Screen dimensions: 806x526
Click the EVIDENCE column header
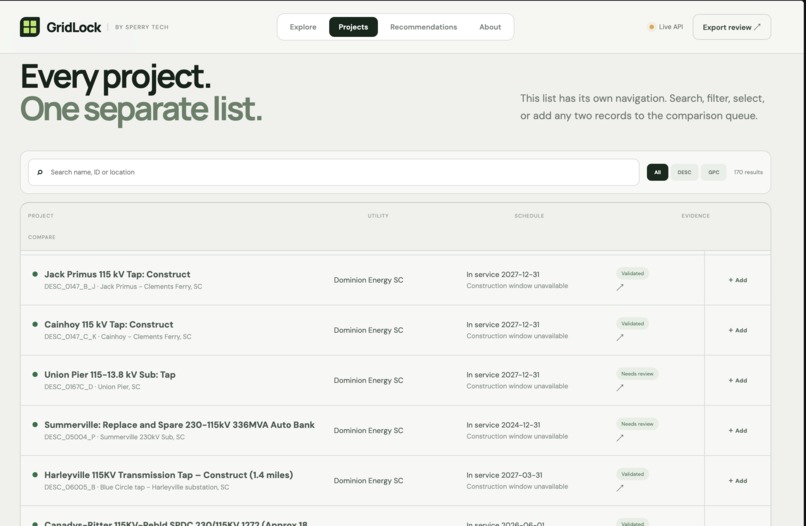click(x=695, y=216)
